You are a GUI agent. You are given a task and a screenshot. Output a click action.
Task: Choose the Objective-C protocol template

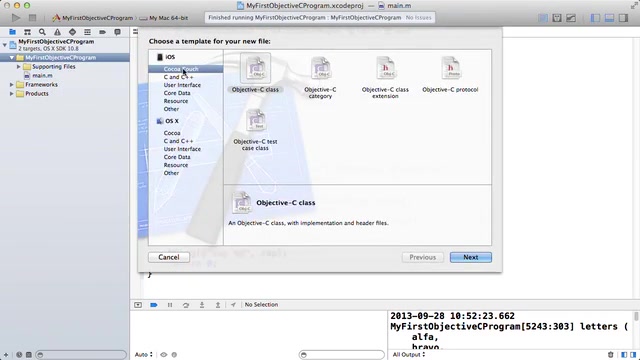[x=450, y=73]
